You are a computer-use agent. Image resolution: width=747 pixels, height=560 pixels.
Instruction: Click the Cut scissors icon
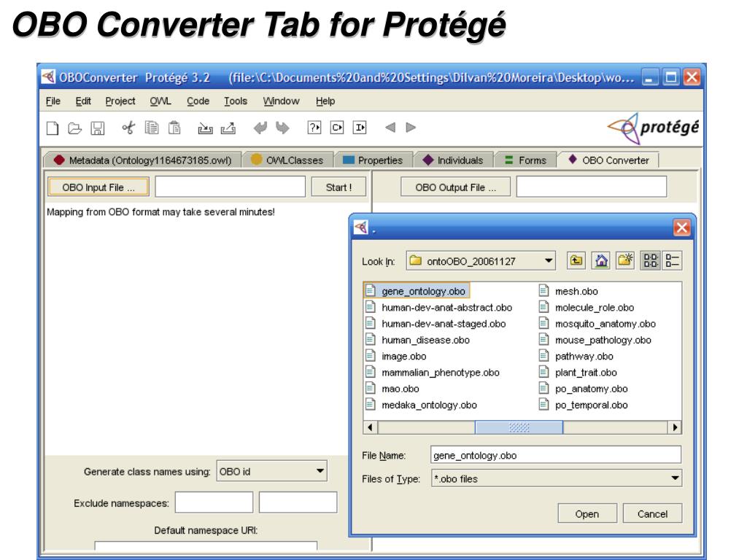coord(128,128)
